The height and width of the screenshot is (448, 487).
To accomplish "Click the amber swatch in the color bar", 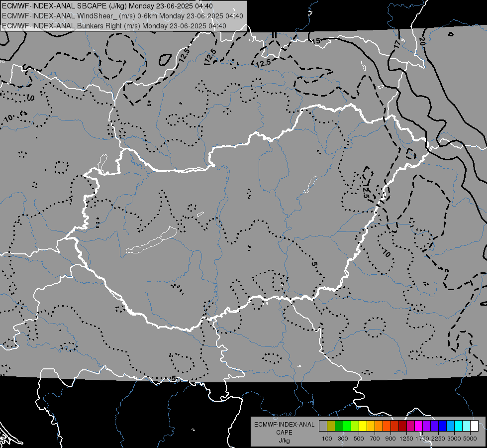I will tap(371, 426).
